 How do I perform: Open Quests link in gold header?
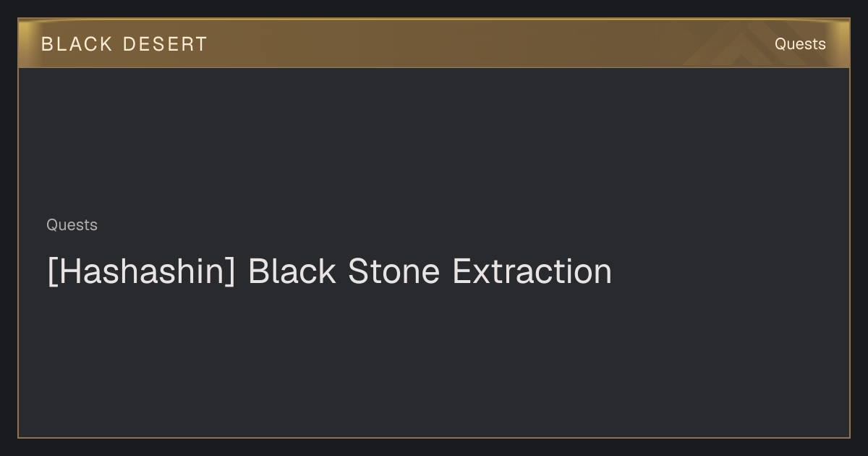tap(800, 44)
